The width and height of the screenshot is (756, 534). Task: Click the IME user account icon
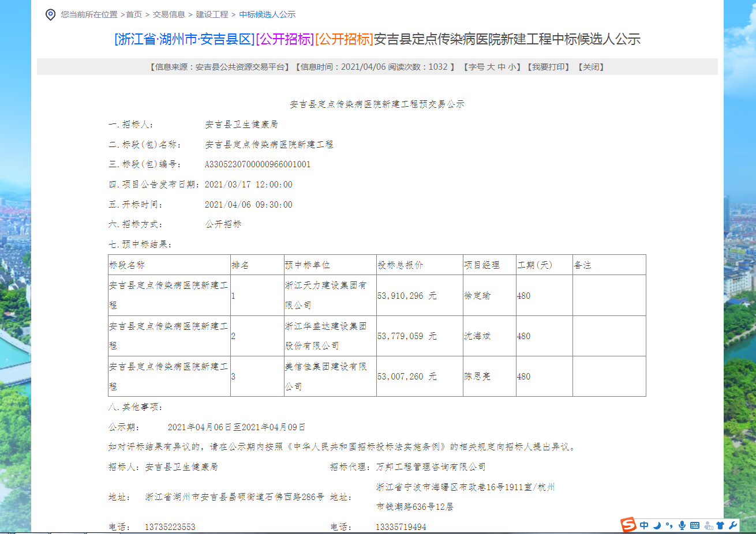(x=708, y=525)
